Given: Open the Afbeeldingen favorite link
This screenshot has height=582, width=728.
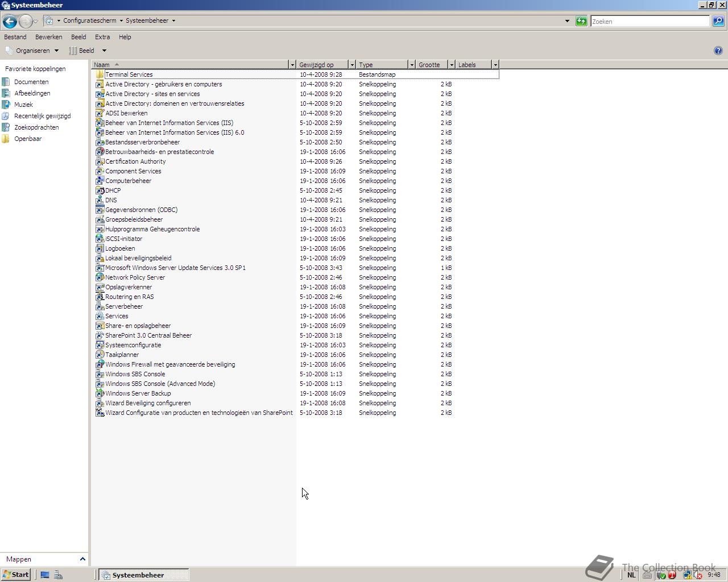Looking at the screenshot, I should coord(32,93).
